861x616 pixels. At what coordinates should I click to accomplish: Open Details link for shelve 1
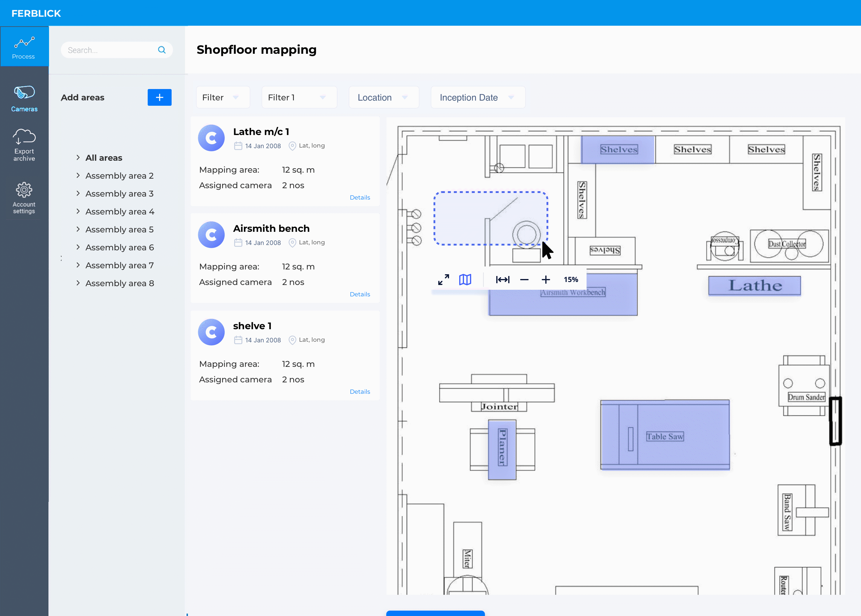click(x=360, y=391)
